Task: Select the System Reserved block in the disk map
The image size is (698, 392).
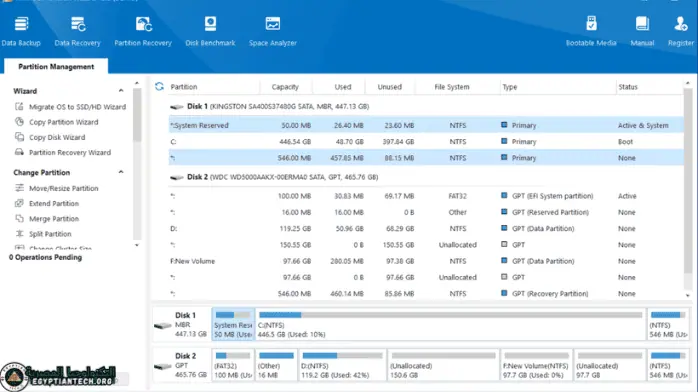Action: tap(233, 324)
